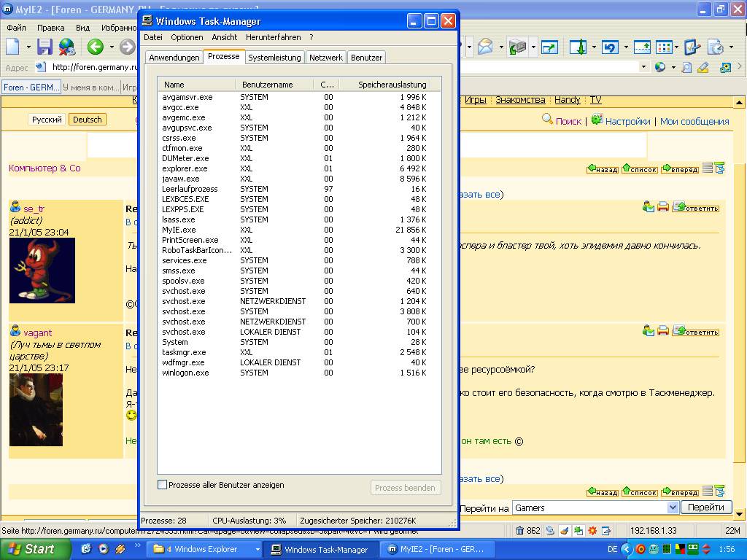Open the address bar dropdown in MyIE2
Image resolution: width=747 pixels, height=560 pixels.
click(643, 67)
